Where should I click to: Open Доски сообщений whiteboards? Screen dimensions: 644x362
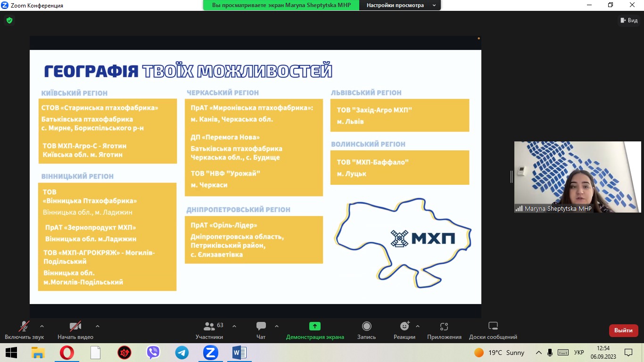click(493, 330)
